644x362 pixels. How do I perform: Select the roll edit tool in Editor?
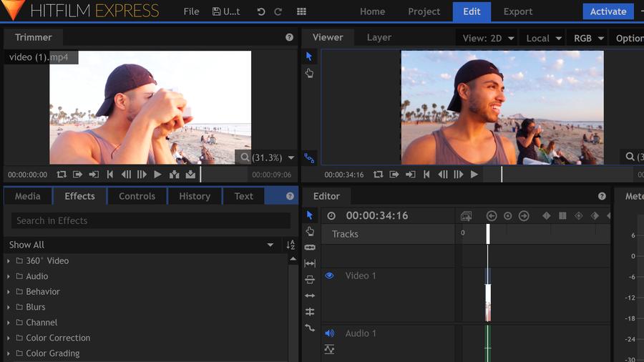(310, 312)
